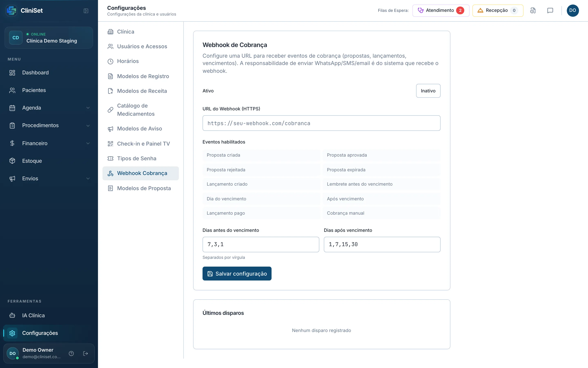Click the Envios megaphone icon
Image resolution: width=588 pixels, height=368 pixels.
click(12, 178)
